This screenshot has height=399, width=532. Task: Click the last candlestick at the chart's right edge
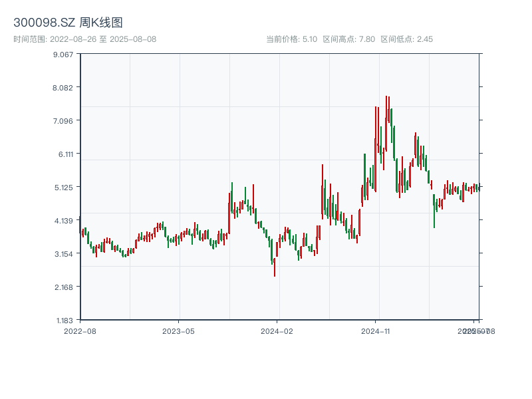coord(478,188)
